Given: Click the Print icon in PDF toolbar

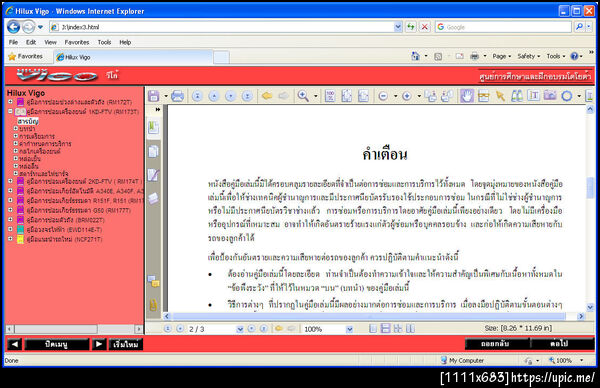Looking at the screenshot, I should click(177, 96).
